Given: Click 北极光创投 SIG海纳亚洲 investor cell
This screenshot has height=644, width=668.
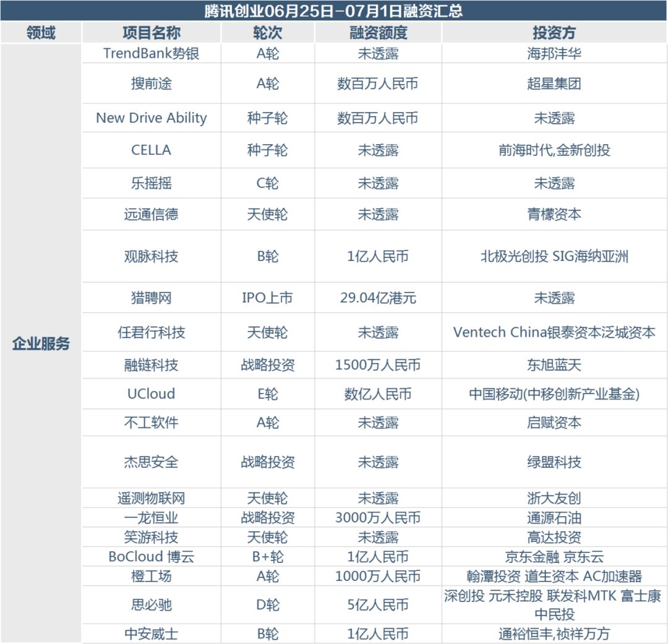Looking at the screenshot, I should [x=554, y=257].
